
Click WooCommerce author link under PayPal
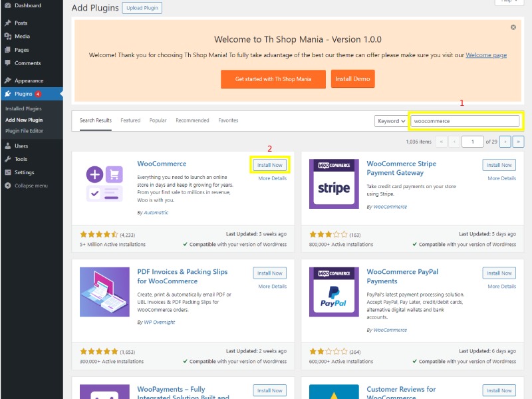pos(390,330)
